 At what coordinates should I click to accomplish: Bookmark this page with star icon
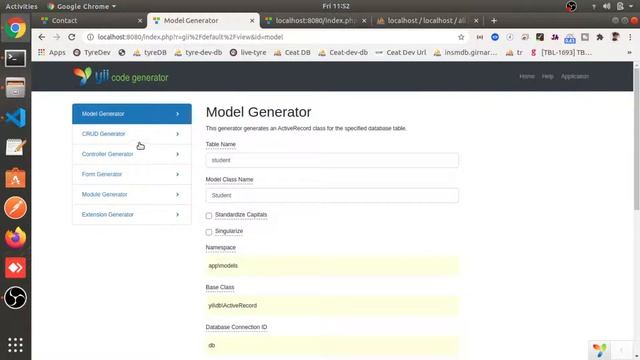point(461,37)
